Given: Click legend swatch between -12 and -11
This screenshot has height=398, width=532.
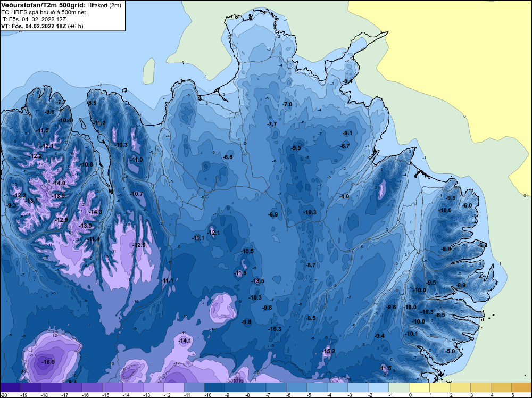Looking at the screenshot, I should tap(174, 387).
